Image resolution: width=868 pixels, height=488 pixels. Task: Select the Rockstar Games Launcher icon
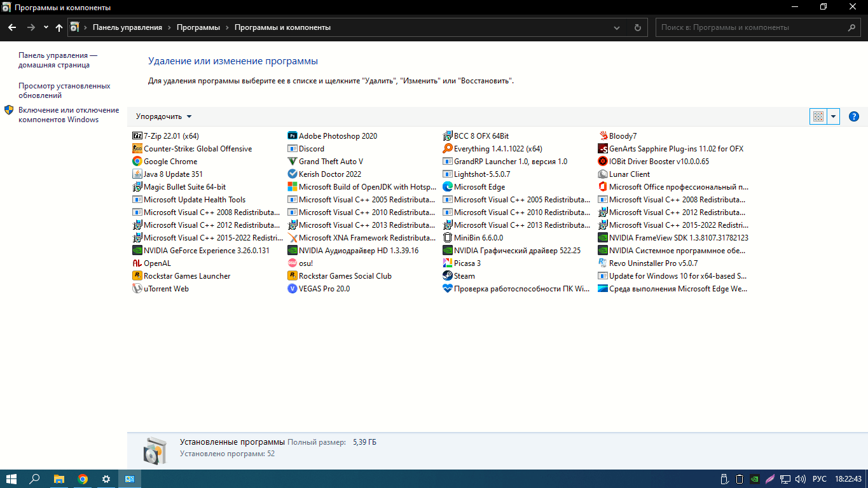(137, 276)
